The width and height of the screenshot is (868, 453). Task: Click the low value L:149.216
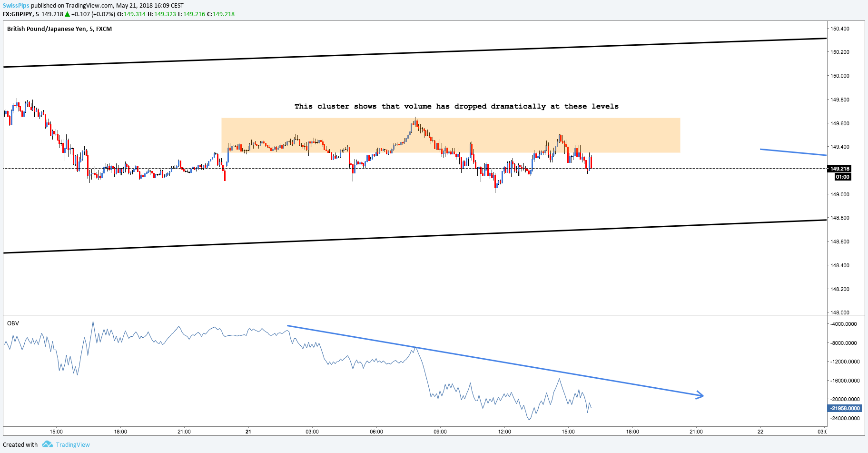[x=191, y=14]
